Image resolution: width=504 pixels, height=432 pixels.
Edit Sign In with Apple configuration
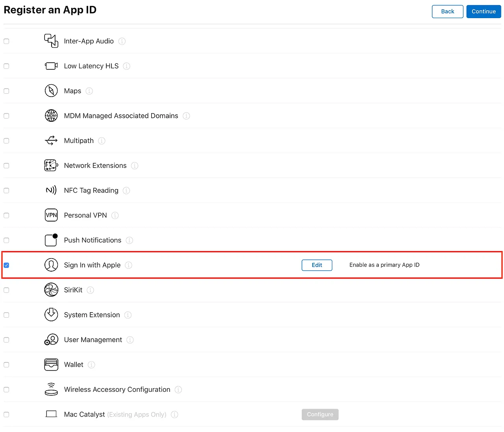[317, 265]
